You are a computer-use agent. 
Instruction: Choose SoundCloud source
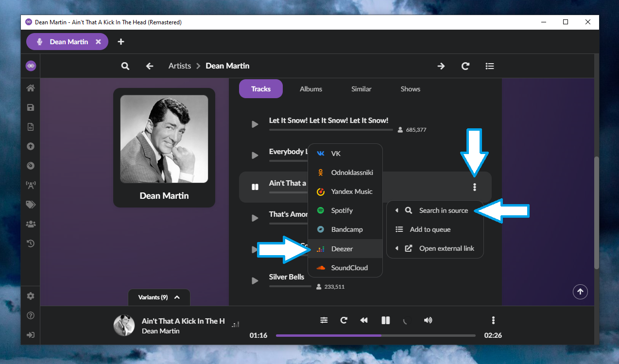coord(345,268)
